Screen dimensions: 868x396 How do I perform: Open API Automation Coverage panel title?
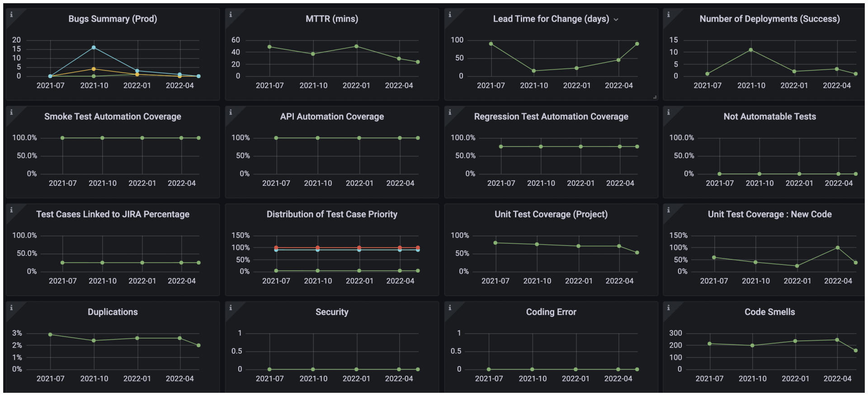pyautogui.click(x=332, y=117)
